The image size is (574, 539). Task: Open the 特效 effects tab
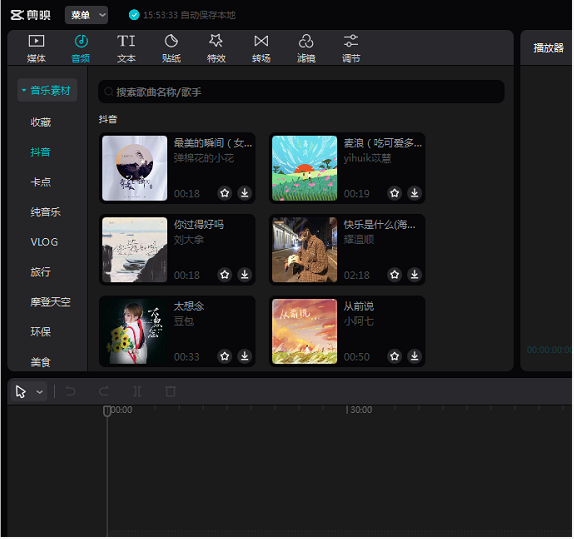(216, 48)
